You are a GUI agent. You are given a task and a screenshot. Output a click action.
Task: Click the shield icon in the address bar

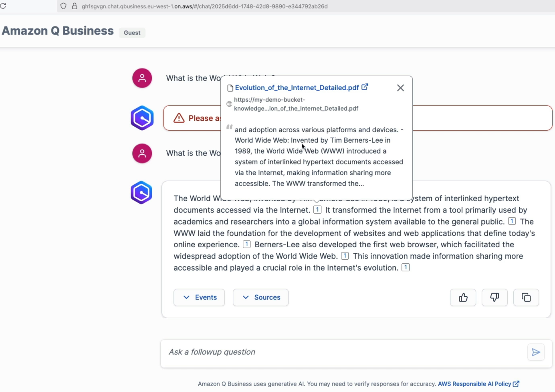pyautogui.click(x=63, y=6)
